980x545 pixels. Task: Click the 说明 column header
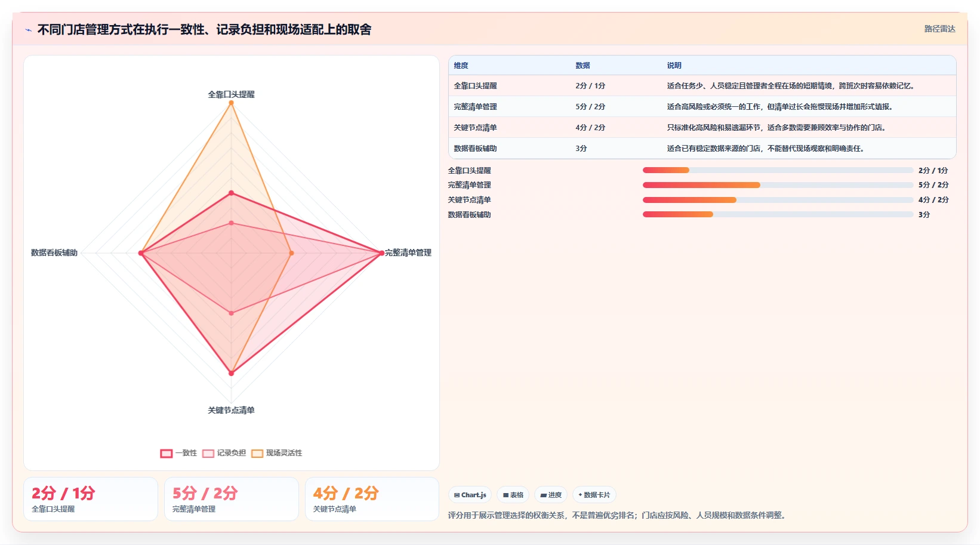click(674, 66)
